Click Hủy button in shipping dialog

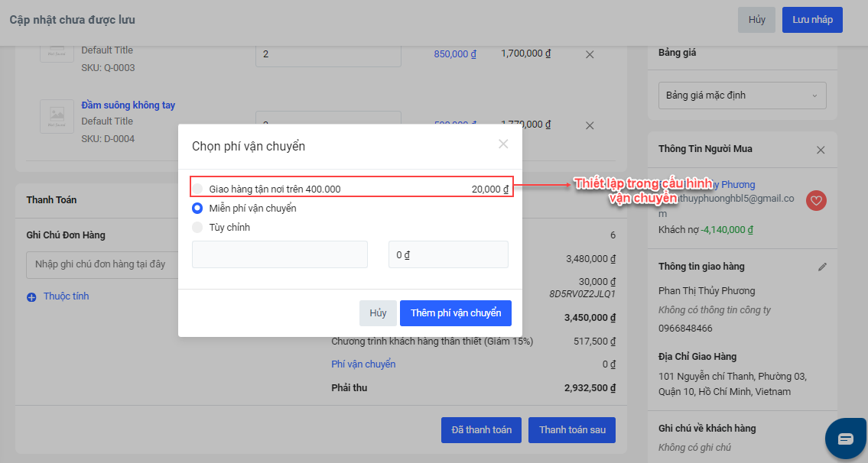(x=378, y=313)
